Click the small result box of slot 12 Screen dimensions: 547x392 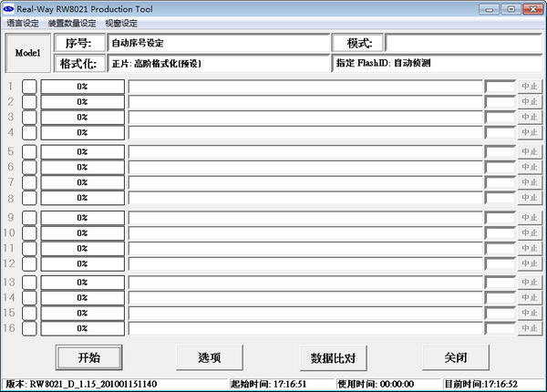[x=500, y=263]
